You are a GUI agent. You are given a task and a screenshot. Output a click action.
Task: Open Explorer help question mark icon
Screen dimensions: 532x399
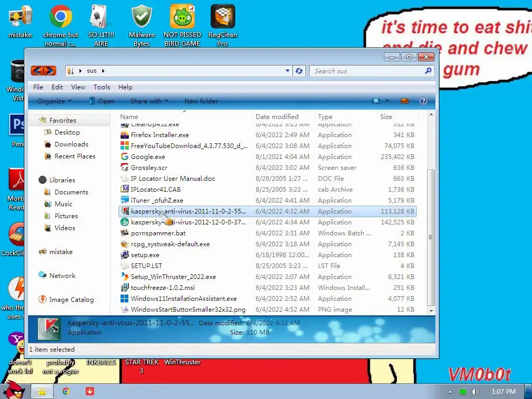coord(423,101)
